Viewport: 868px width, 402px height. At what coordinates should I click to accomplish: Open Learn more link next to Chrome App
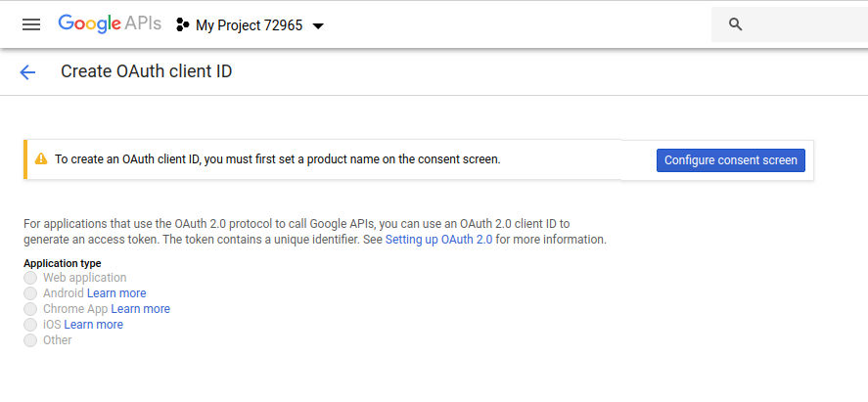tap(141, 308)
